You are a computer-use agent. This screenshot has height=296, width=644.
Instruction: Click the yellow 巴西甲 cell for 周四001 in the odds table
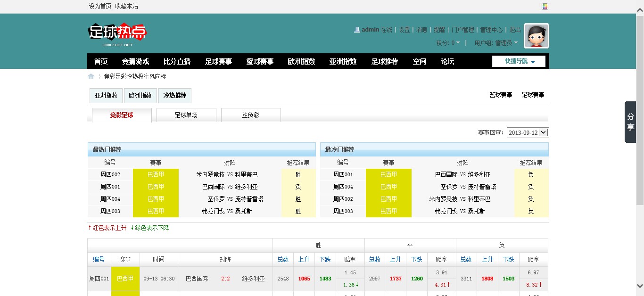pos(125,279)
